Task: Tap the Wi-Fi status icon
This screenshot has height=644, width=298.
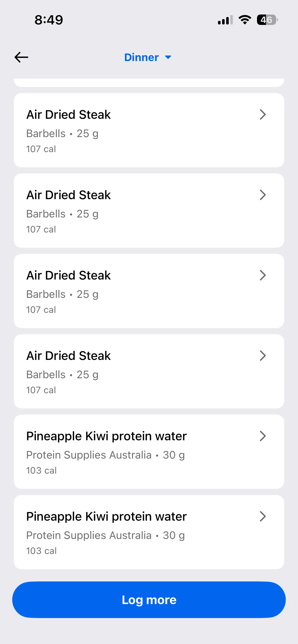Action: (x=245, y=20)
